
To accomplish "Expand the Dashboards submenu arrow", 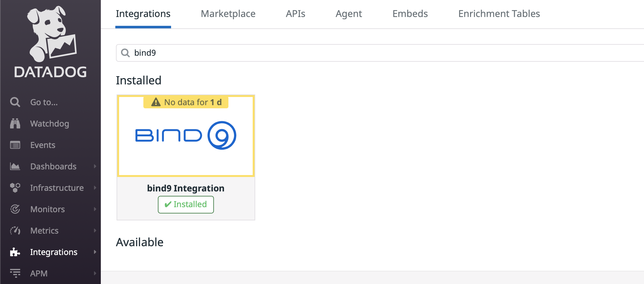I will [95, 166].
